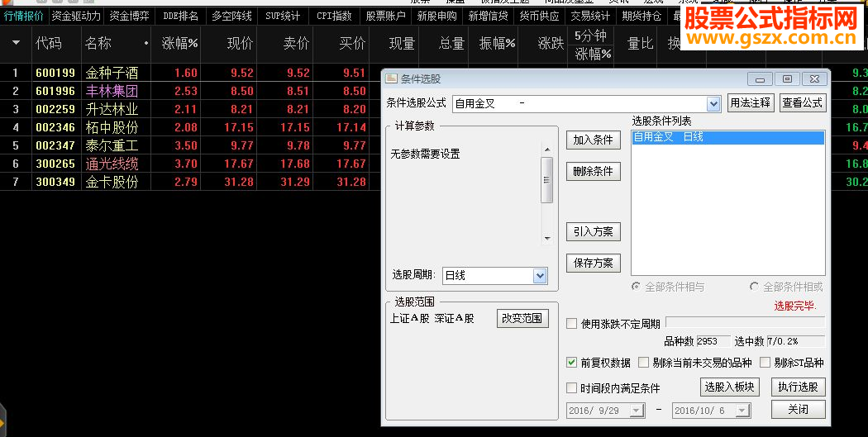Image resolution: width=868 pixels, height=437 pixels.
Task: Open the start date 2016/9/29 picker arrow
Action: coord(637,411)
